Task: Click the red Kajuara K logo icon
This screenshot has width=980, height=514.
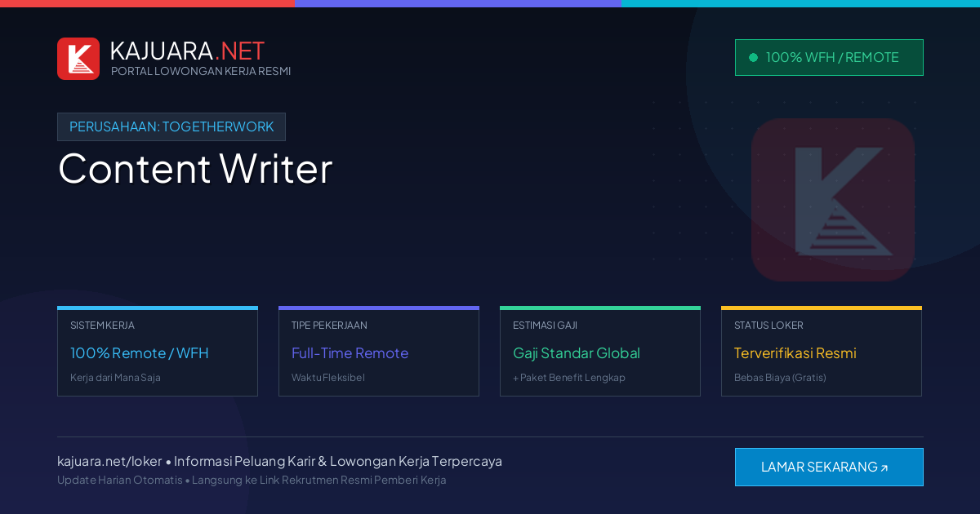Action: [x=78, y=59]
